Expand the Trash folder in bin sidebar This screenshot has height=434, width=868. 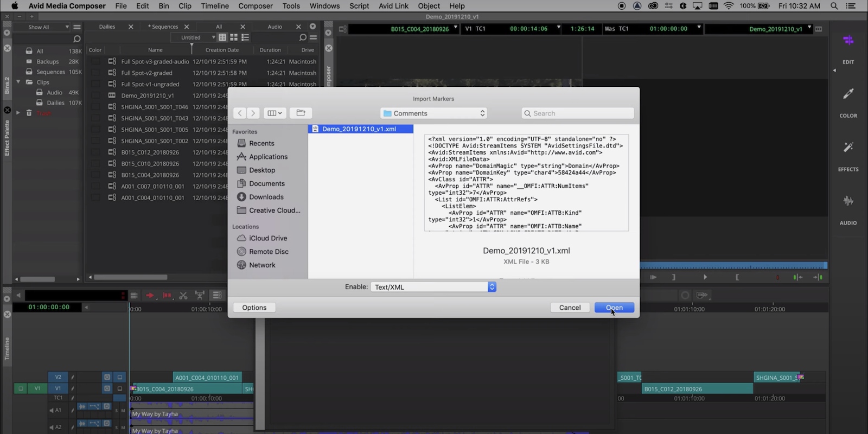[x=18, y=113]
